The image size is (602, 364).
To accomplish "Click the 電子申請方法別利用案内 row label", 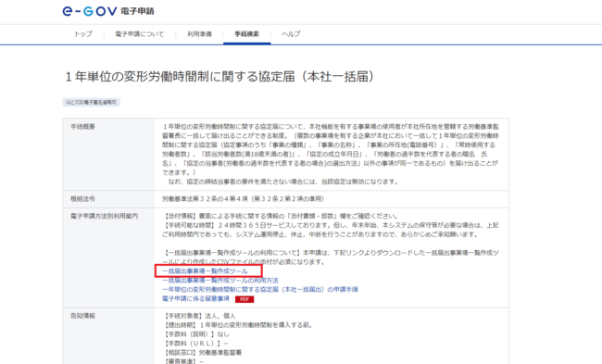I will pyautogui.click(x=104, y=216).
